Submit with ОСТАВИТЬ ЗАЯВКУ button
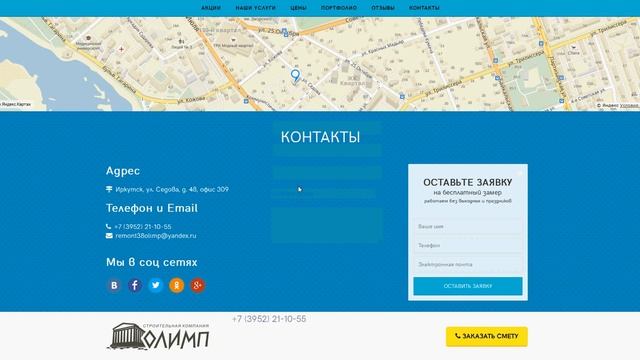640x360 pixels. (x=468, y=286)
